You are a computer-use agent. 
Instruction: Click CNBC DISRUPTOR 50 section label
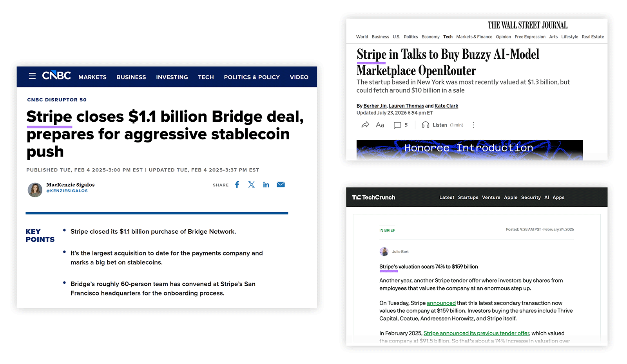tap(57, 100)
